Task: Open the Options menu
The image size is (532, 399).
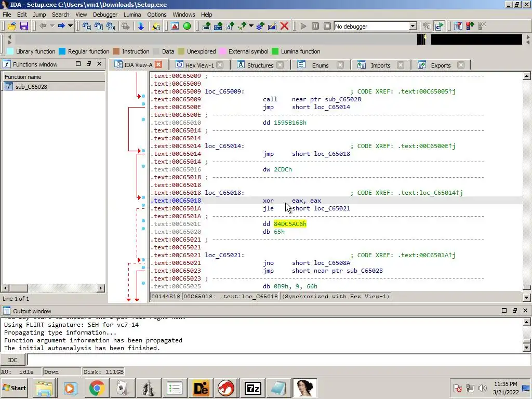Action: [x=157, y=15]
